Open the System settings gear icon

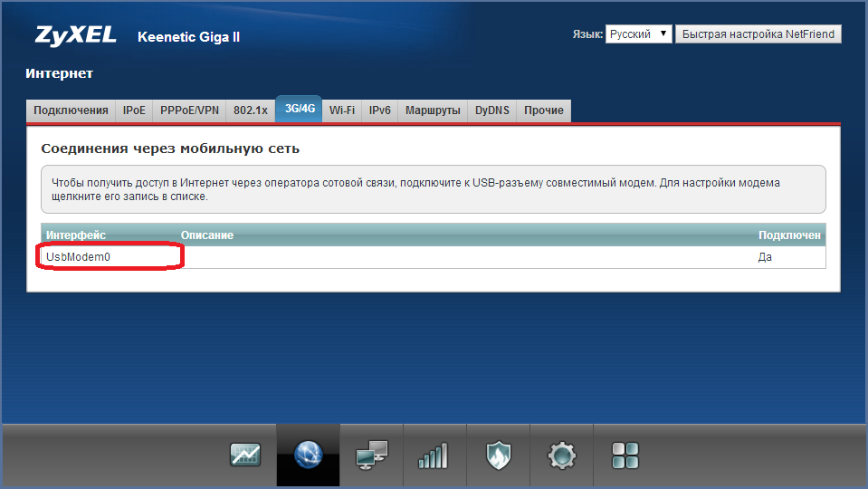[561, 455]
